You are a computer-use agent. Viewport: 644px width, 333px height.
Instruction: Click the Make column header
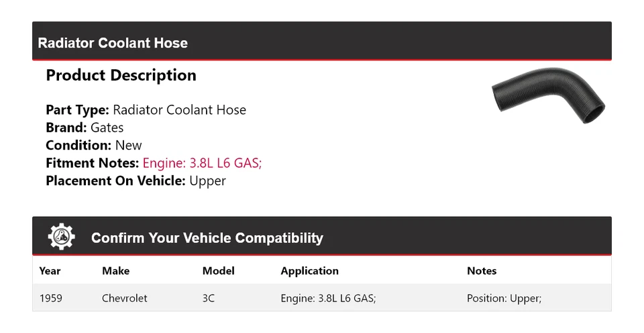point(115,271)
